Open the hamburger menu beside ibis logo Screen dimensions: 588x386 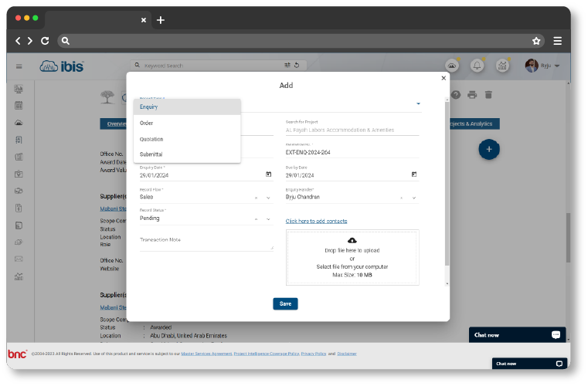point(19,66)
